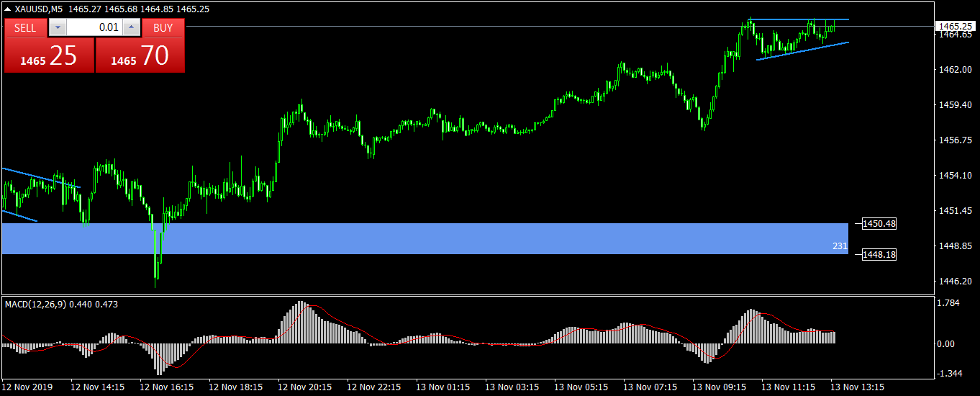Click the 0.01 lot volume field
The height and width of the screenshot is (396, 980).
94,28
